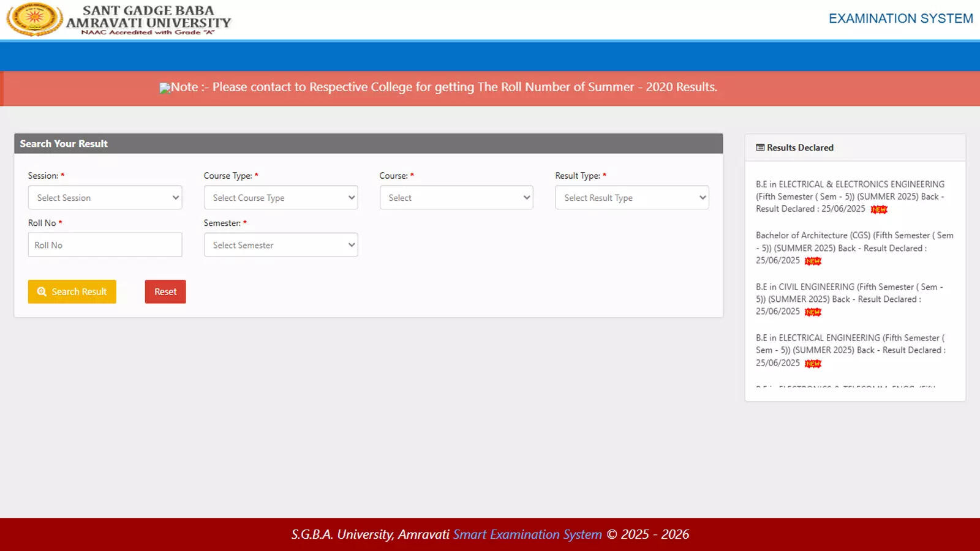Open the Select Semester dropdown

tap(281, 245)
